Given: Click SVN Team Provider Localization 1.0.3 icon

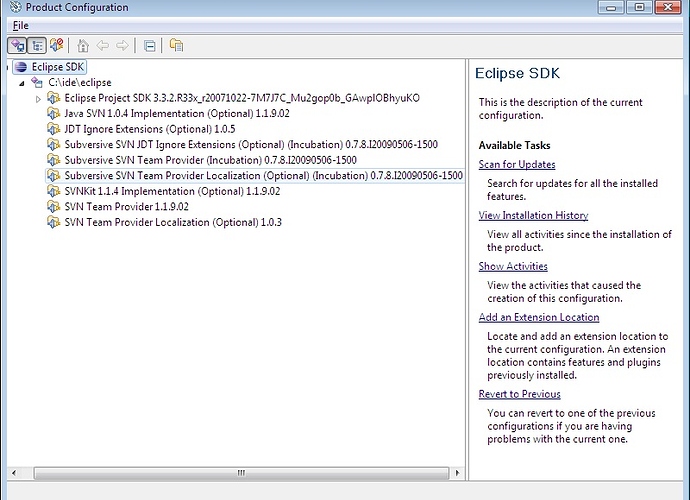Looking at the screenshot, I should (x=54, y=222).
